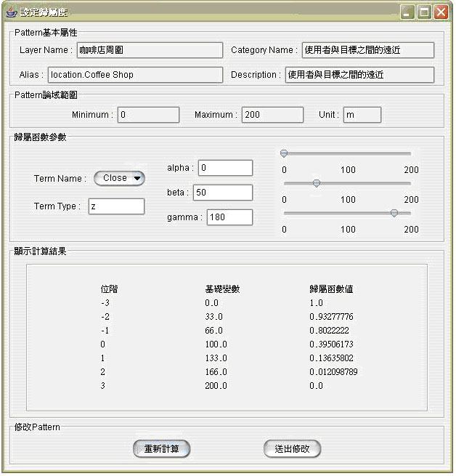Minimize the window
The height and width of the screenshot is (476, 456).
point(408,12)
